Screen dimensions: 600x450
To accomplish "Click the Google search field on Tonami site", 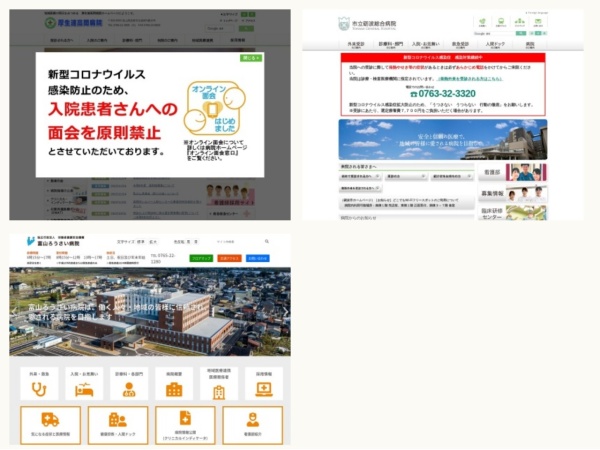I will coord(494,34).
